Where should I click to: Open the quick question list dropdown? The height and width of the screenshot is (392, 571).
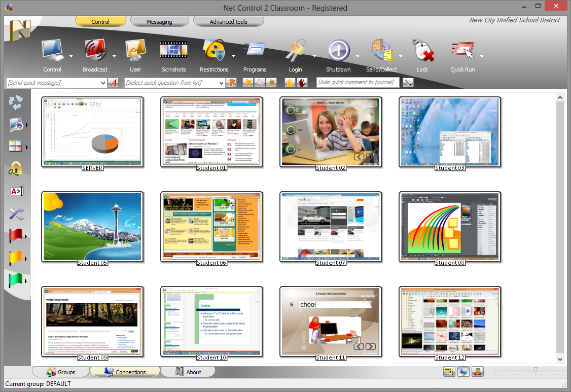tap(221, 83)
